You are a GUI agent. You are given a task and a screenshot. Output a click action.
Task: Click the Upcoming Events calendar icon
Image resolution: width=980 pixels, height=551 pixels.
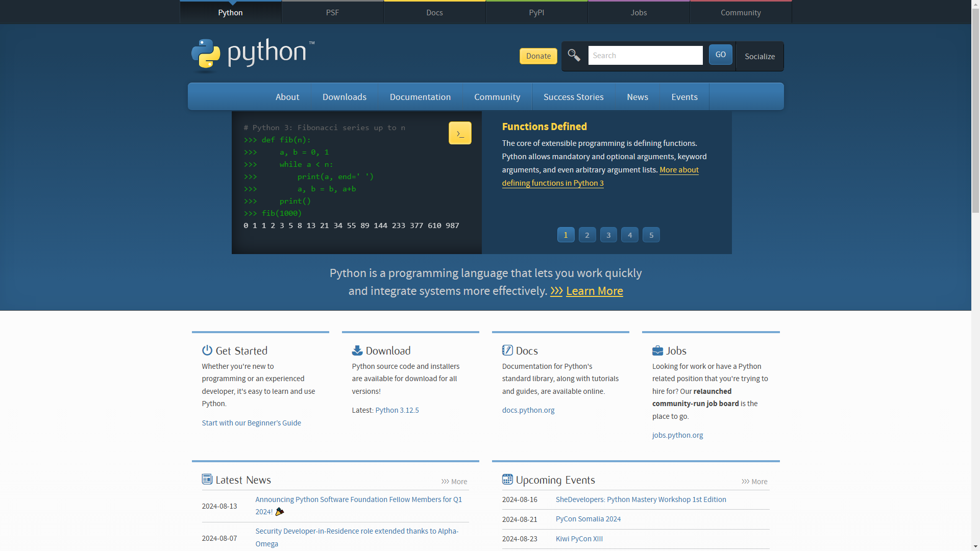pyautogui.click(x=507, y=480)
